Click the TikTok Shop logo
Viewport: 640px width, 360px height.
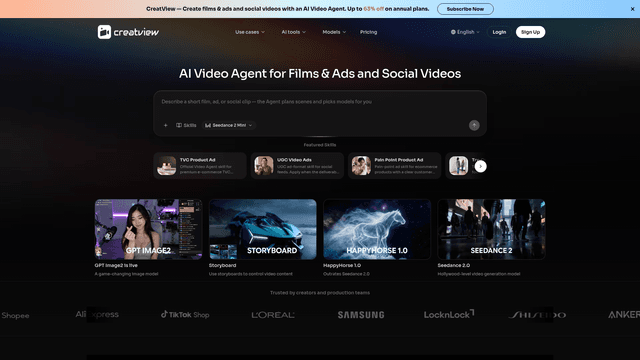(x=185, y=314)
